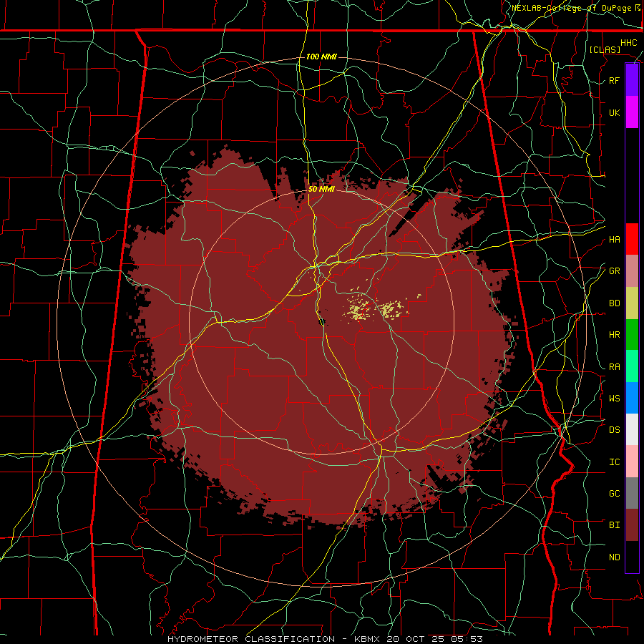
Task: Click the UK legend label text
Action: point(614,112)
